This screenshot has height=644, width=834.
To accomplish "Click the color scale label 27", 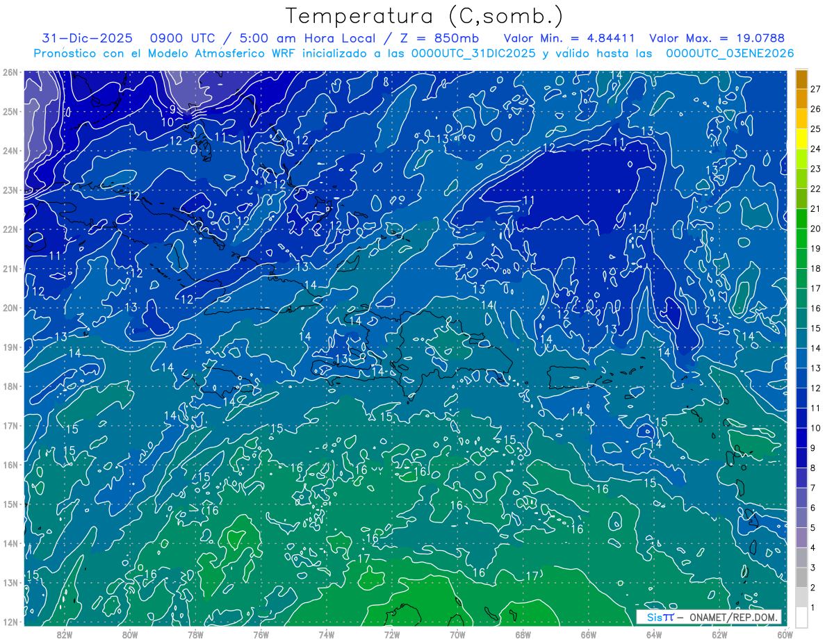I will (815, 89).
